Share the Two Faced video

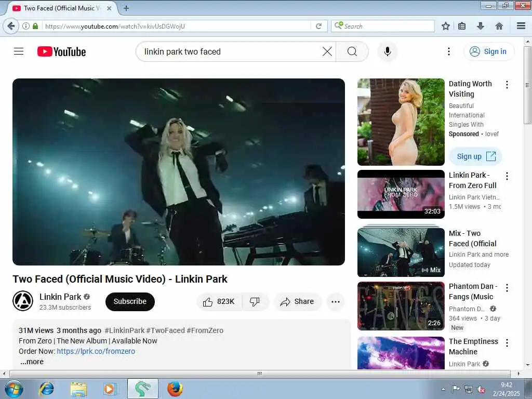[297, 302]
